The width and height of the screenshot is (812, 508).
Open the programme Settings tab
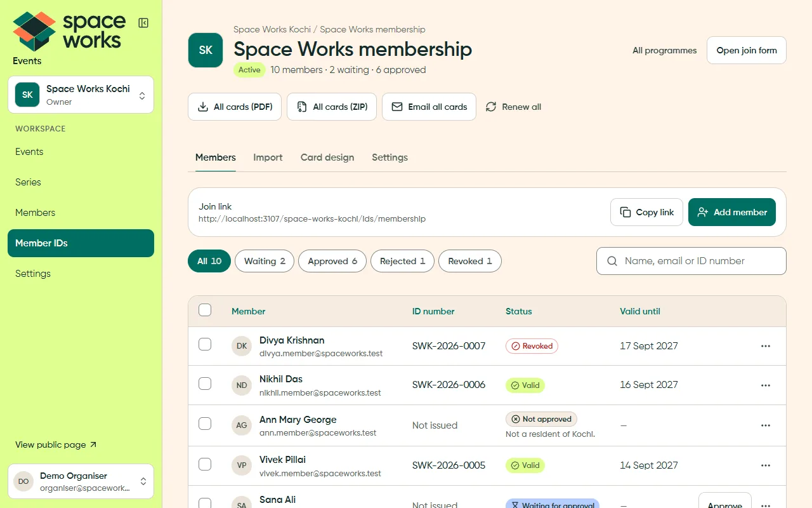[x=390, y=157]
